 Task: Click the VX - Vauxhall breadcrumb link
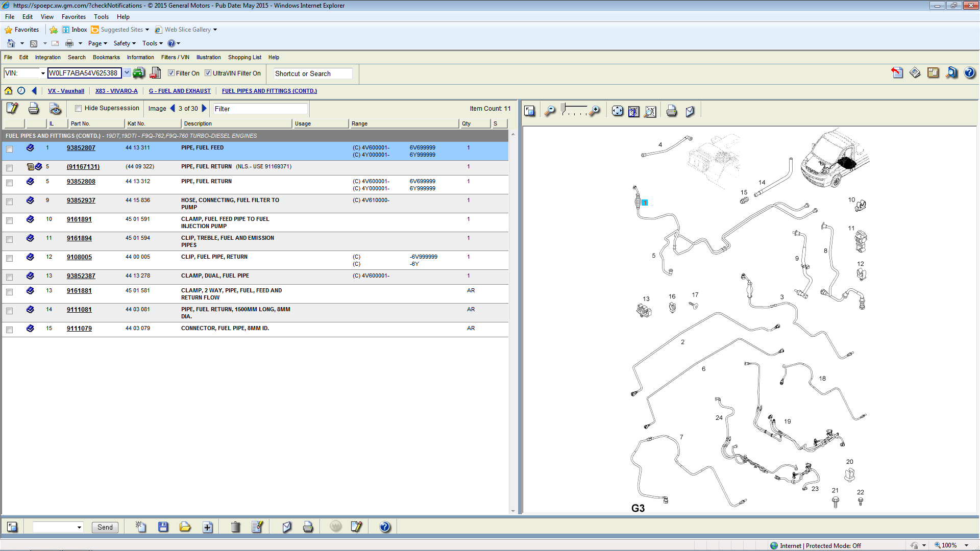click(66, 91)
